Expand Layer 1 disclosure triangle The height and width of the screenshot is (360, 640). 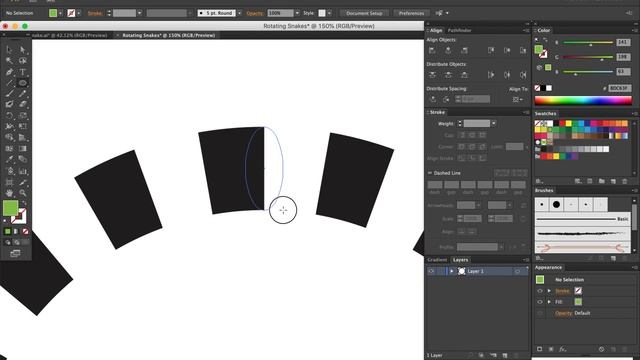point(451,271)
